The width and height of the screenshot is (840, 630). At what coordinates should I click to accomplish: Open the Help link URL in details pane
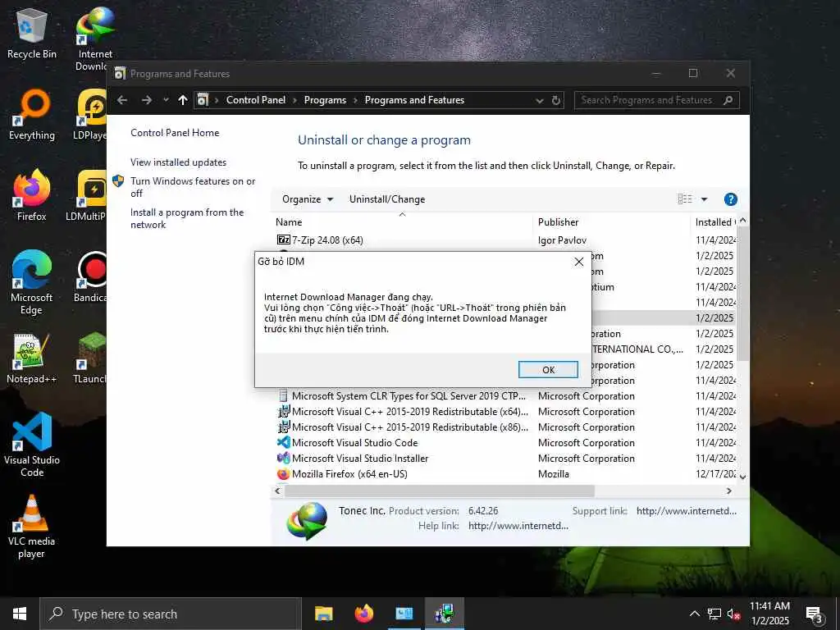pos(518,526)
